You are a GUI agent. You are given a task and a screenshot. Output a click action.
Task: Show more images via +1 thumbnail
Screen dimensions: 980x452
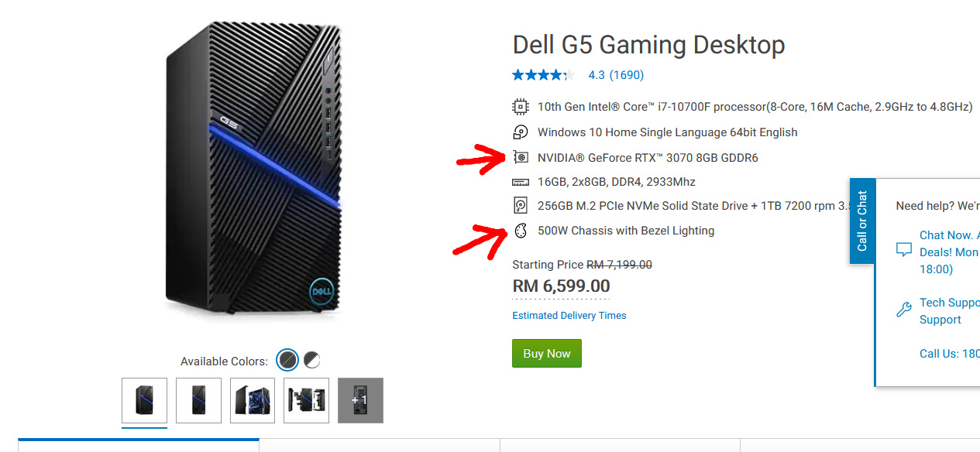pos(360,400)
